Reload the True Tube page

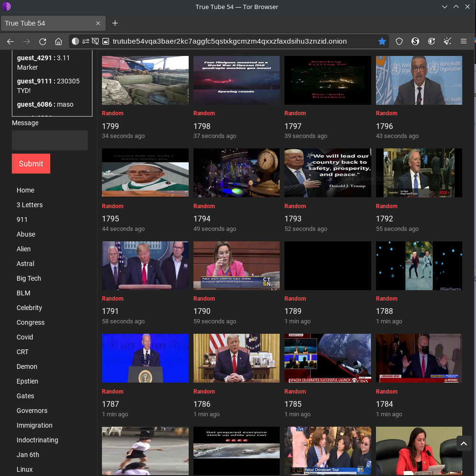point(43,41)
